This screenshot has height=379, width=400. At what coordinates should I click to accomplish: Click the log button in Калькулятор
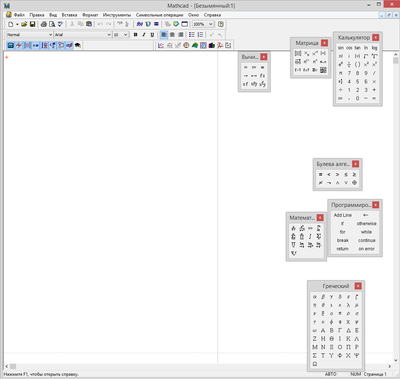click(x=374, y=48)
